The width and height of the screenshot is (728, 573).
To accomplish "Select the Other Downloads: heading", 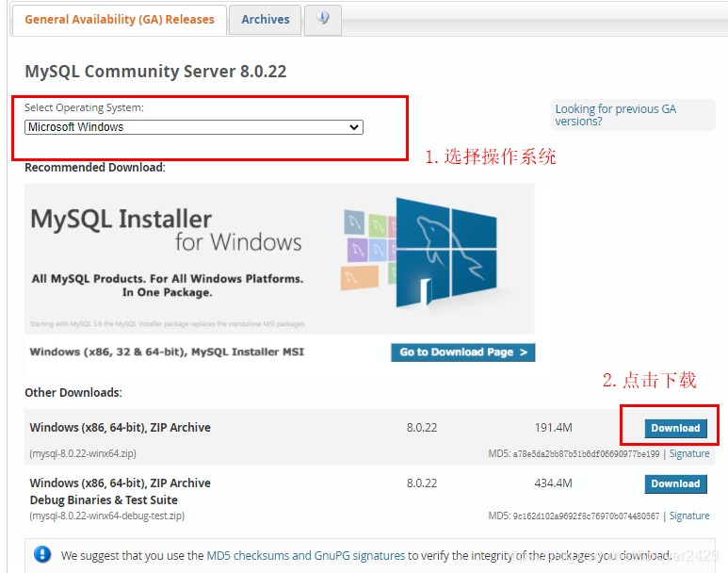I will coord(73,393).
